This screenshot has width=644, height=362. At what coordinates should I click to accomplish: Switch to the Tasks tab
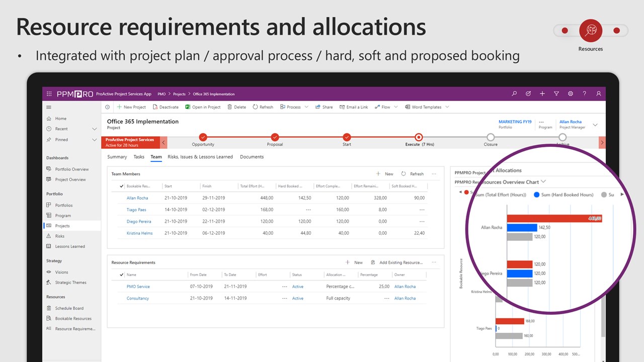(x=139, y=157)
